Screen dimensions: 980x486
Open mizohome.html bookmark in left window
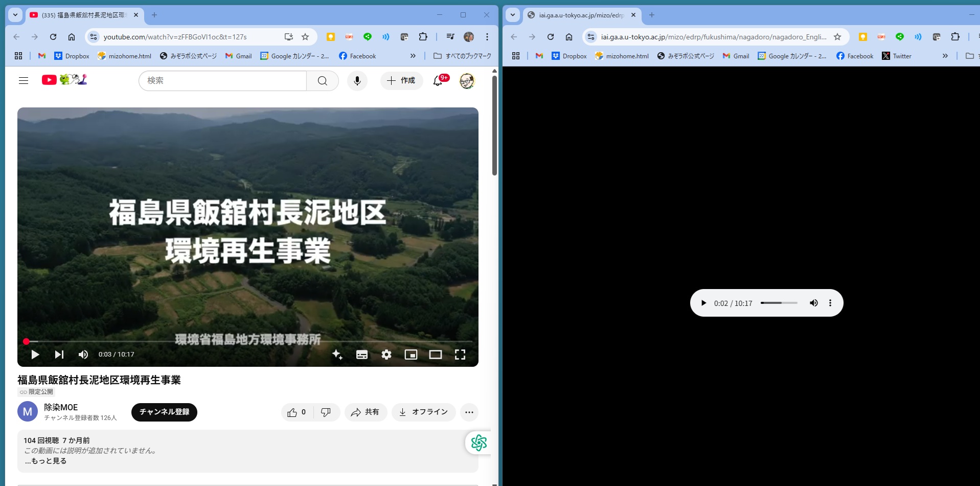124,56
